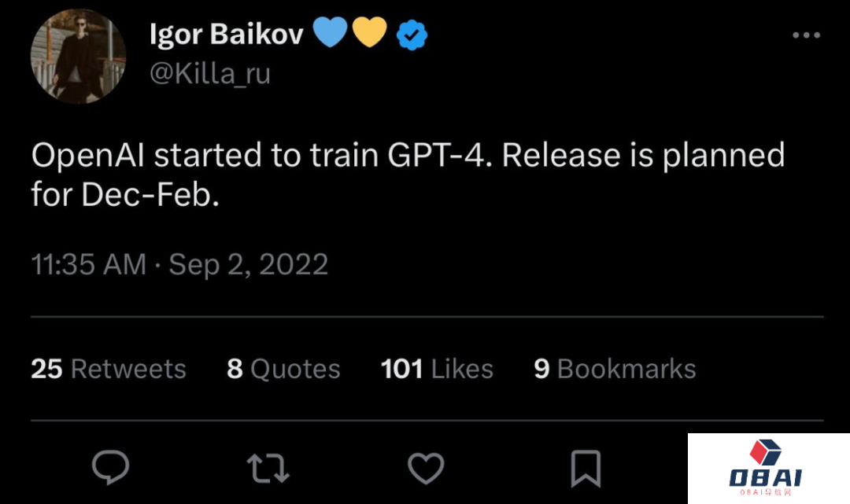This screenshot has width=850, height=504.
Task: Click the yellow heart emoji beside name
Action: [369, 34]
